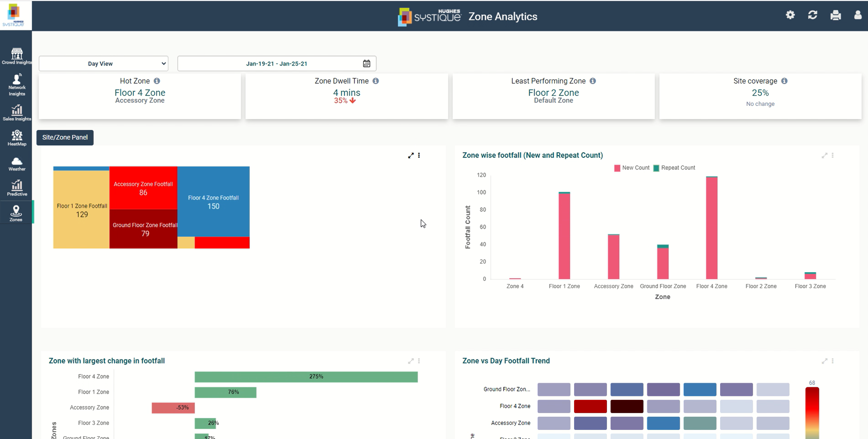The height and width of the screenshot is (439, 868).
Task: Open Predictive analytics sidebar icon
Action: point(16,188)
